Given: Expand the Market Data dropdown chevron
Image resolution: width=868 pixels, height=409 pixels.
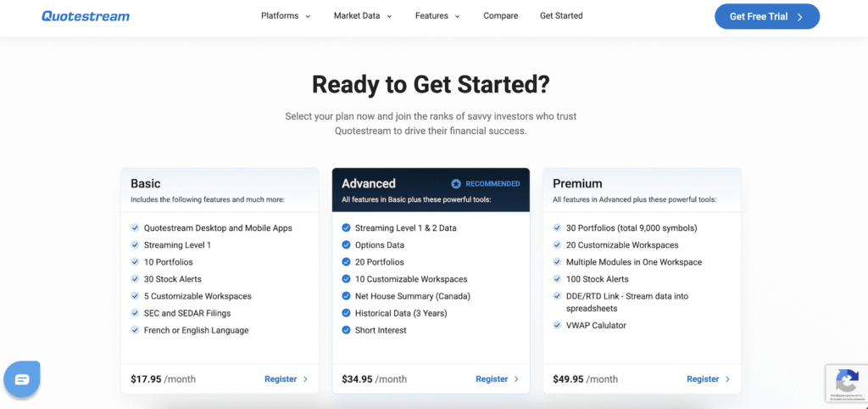Looking at the screenshot, I should [x=389, y=17].
